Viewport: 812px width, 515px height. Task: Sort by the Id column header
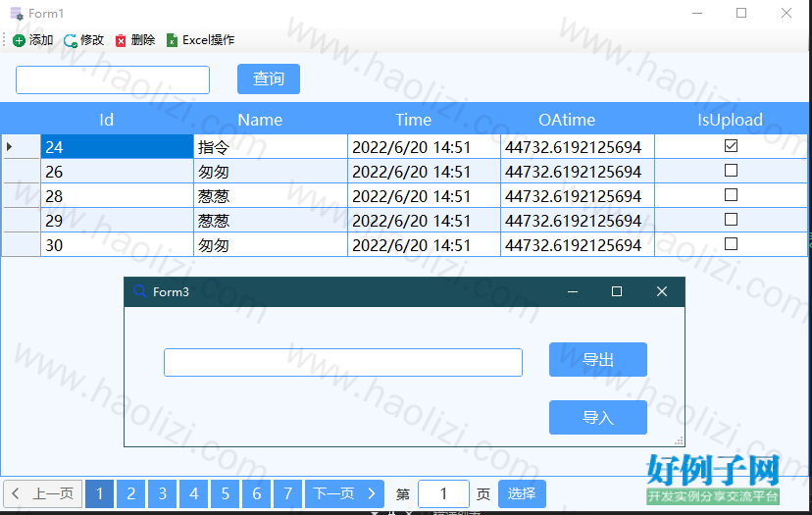pos(106,120)
